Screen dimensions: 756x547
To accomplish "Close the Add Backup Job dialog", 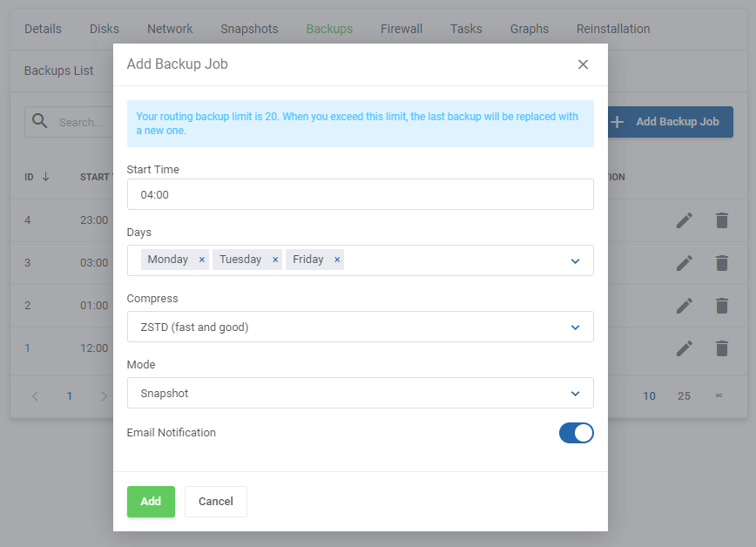I will tap(583, 64).
